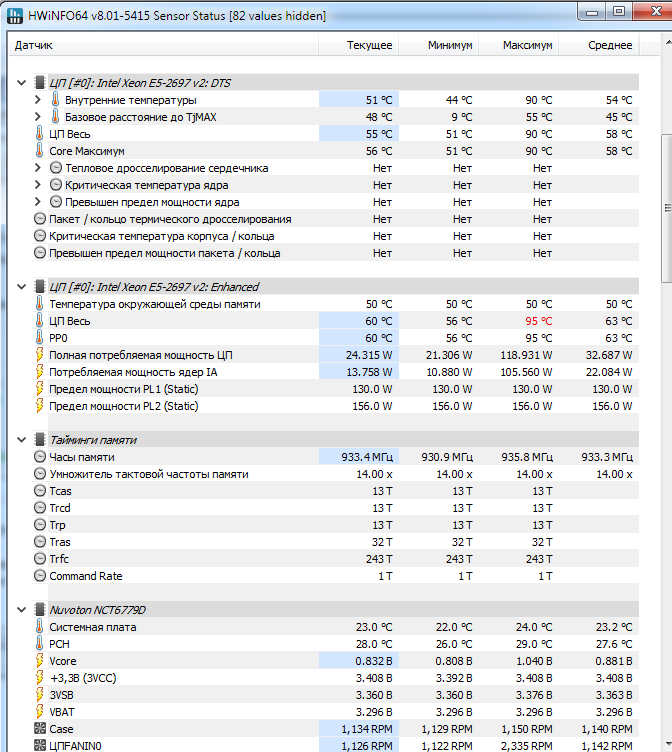
Task: Click status icon of Превышен предел мощности пакета
Action: (x=40, y=253)
